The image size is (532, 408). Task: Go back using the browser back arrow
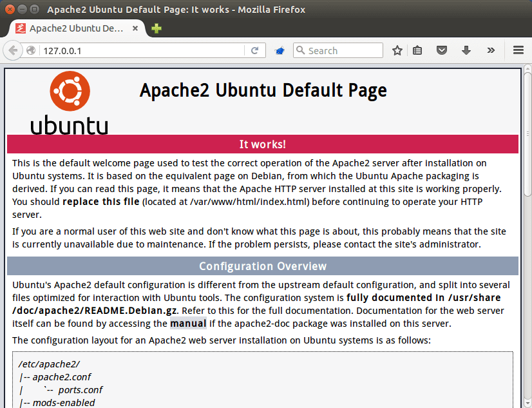[13, 50]
